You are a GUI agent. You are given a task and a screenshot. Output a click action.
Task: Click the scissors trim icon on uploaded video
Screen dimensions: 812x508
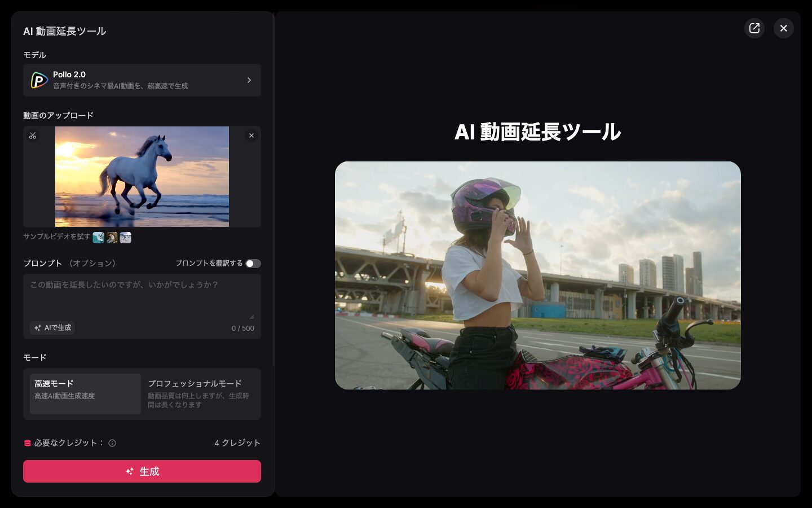point(33,135)
